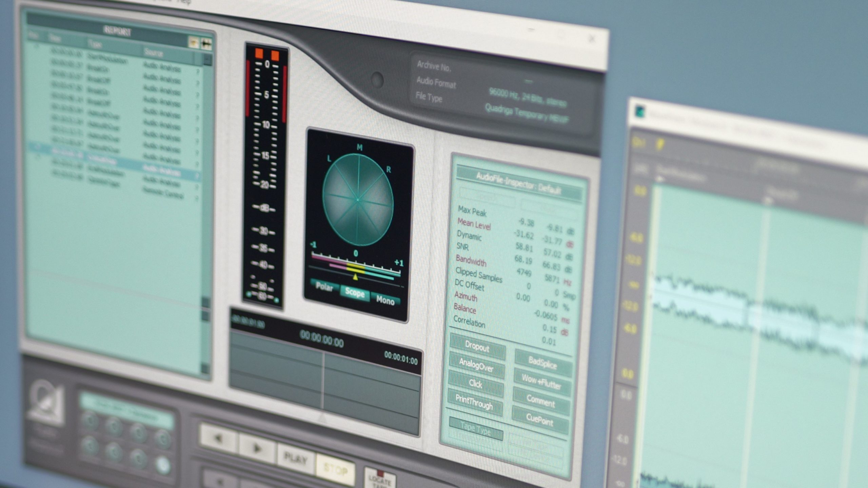Select the Wow+Flutter marker option

click(541, 382)
